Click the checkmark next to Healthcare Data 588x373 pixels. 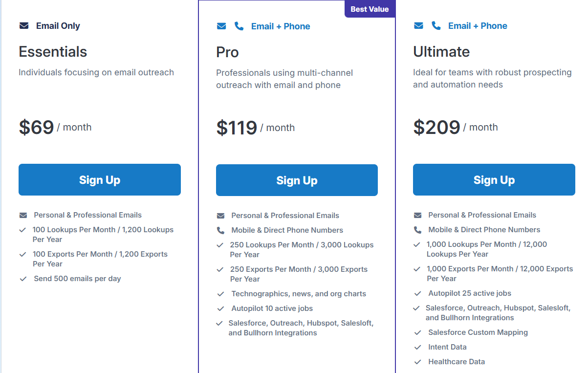point(417,361)
